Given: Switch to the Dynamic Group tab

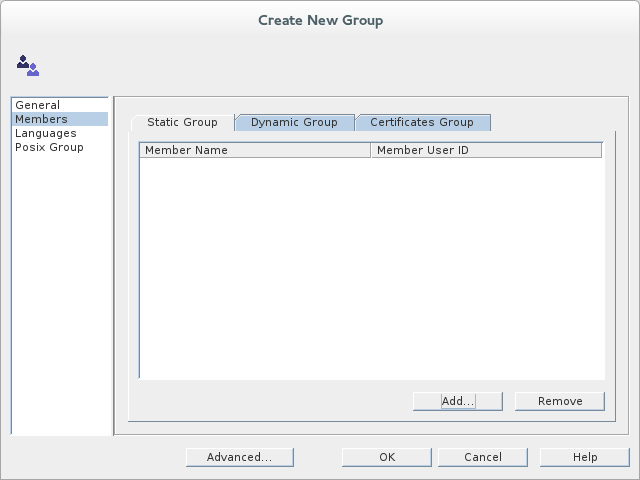Looking at the screenshot, I should click(294, 122).
